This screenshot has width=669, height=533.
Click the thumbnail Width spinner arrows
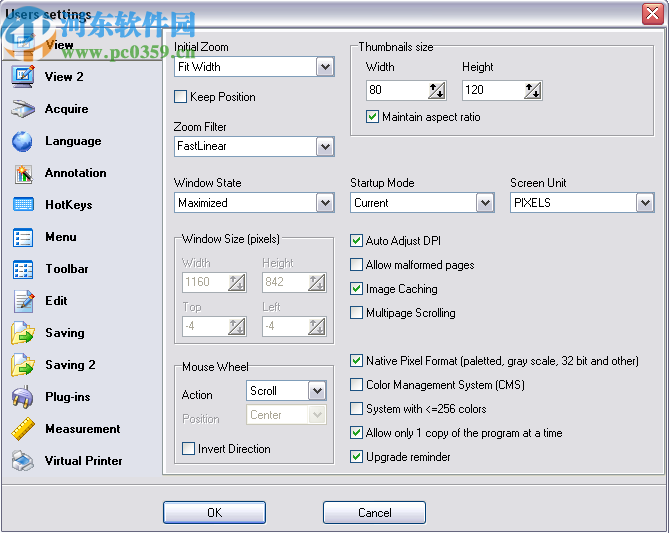(x=436, y=90)
